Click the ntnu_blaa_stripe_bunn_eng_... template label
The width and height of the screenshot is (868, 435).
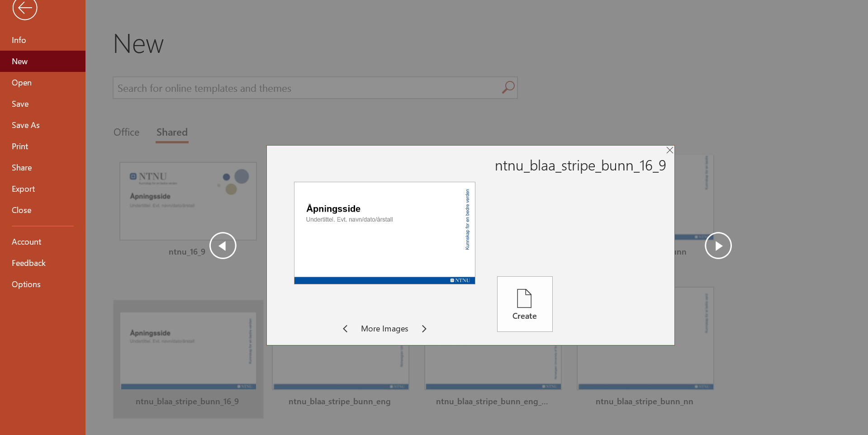pos(492,402)
